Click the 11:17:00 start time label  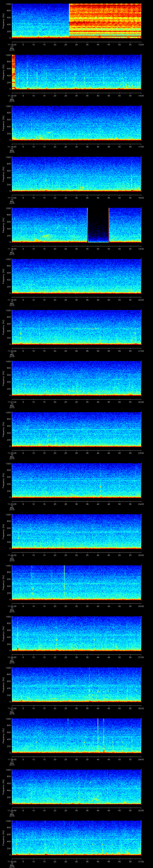click(12, 198)
